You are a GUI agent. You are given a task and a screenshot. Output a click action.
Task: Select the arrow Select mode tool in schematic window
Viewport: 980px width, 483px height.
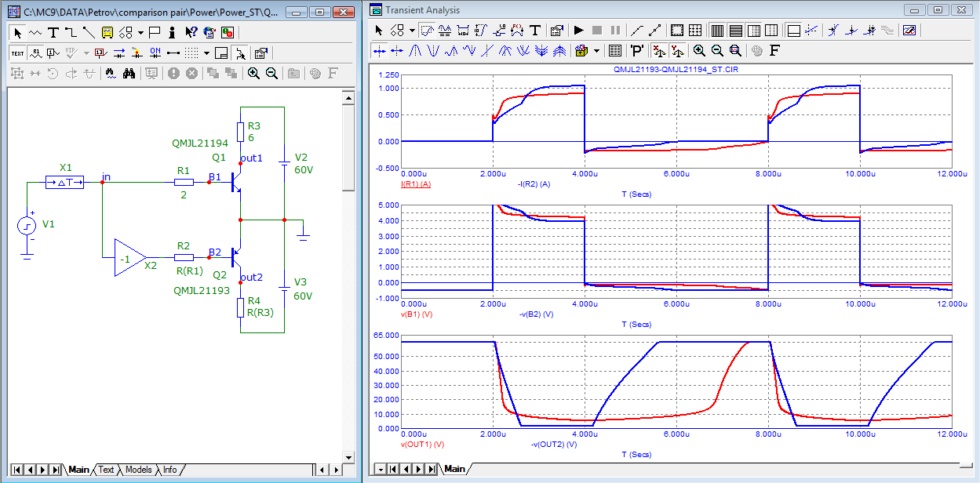click(18, 32)
